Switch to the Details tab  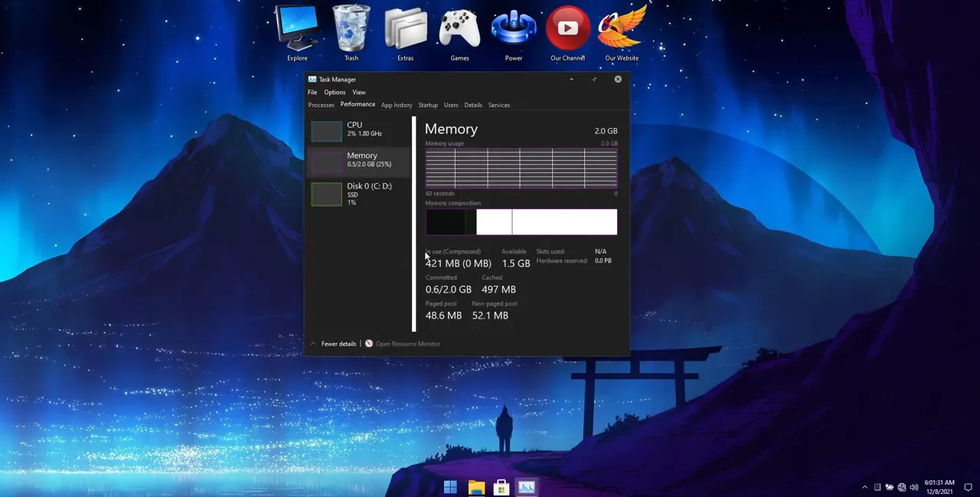pos(473,105)
